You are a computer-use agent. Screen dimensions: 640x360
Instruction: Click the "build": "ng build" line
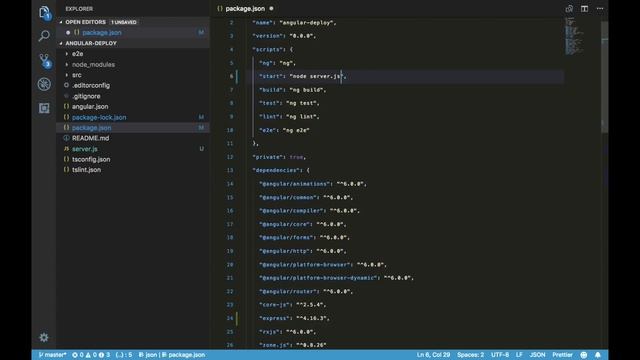(292, 90)
